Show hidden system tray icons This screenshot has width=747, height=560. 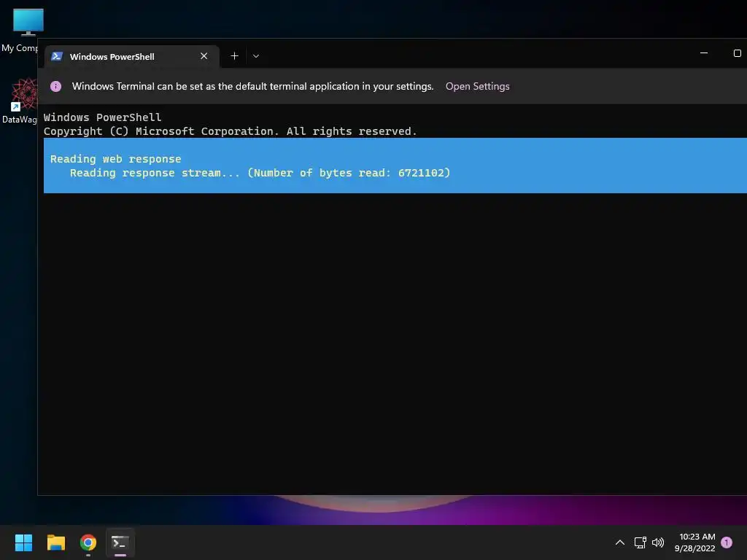click(x=620, y=542)
